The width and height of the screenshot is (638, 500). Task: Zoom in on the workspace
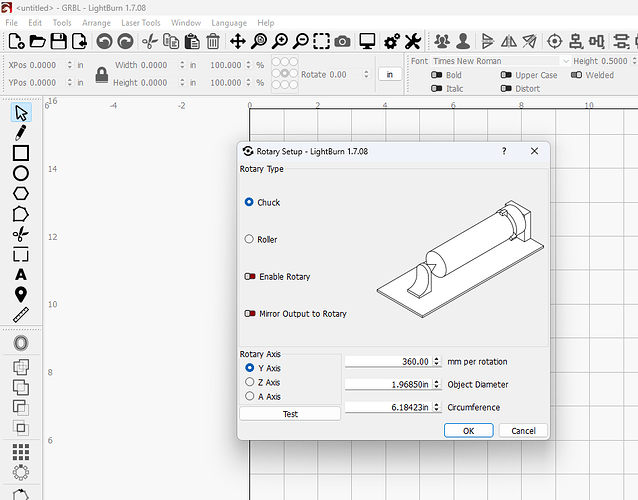(x=280, y=41)
